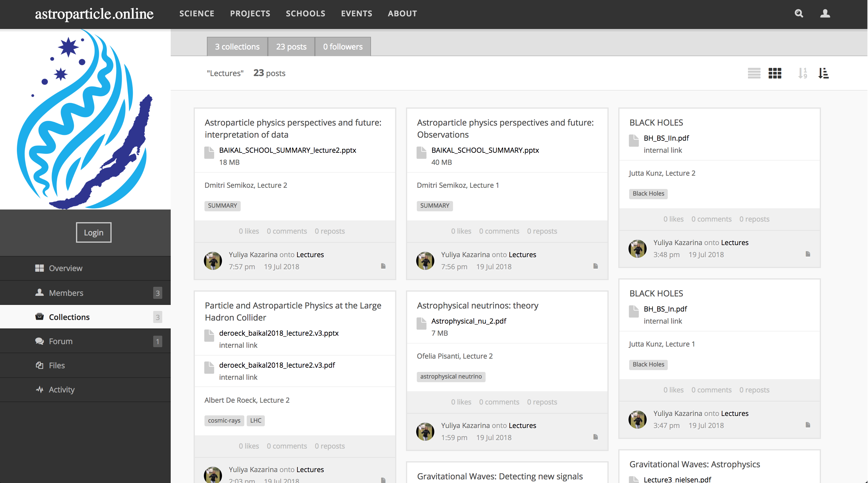Click document icon on 7:56 pm post
The height and width of the screenshot is (483, 868).
pos(595,266)
